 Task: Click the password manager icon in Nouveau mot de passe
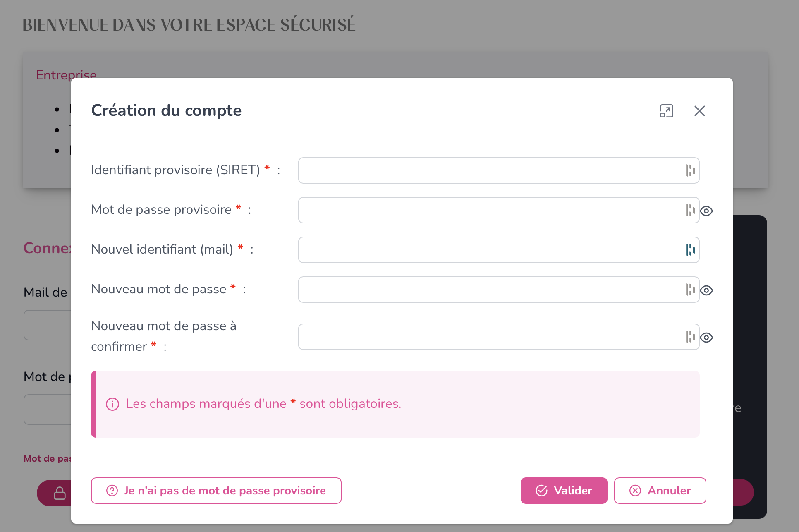coord(690,290)
